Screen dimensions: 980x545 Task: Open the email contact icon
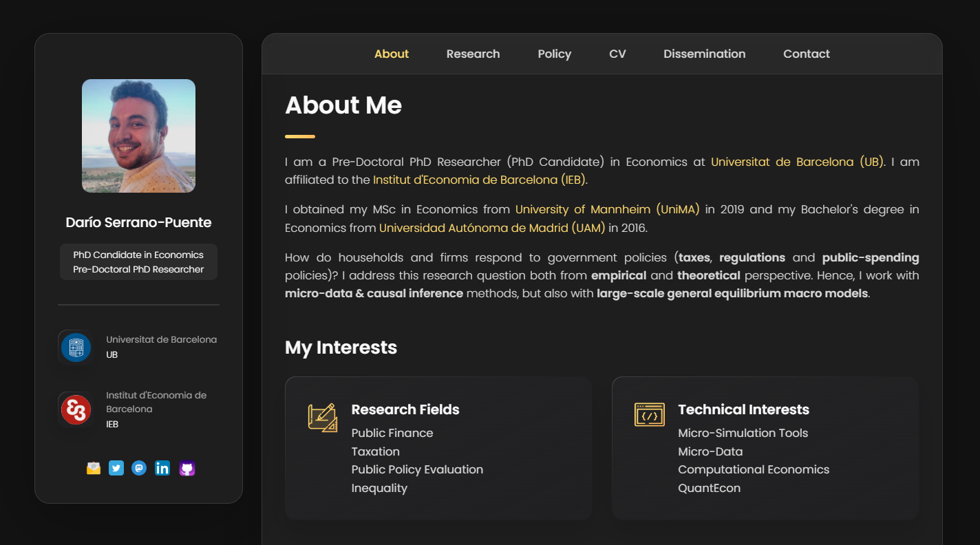(x=94, y=468)
